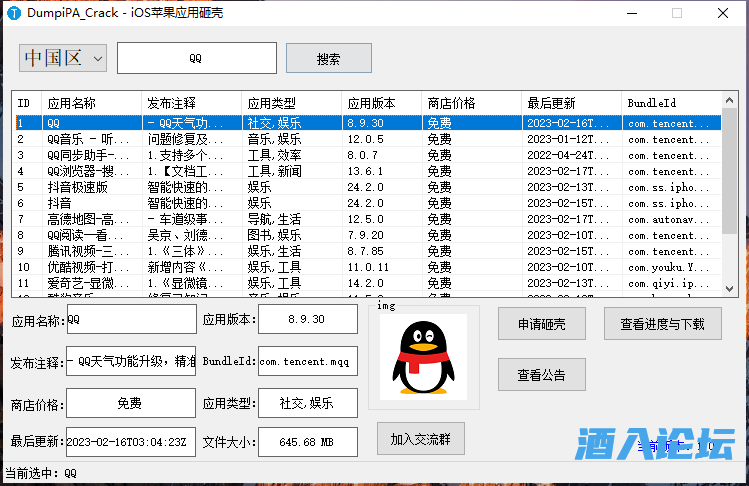Select the 爱奇艺 row

[368, 283]
